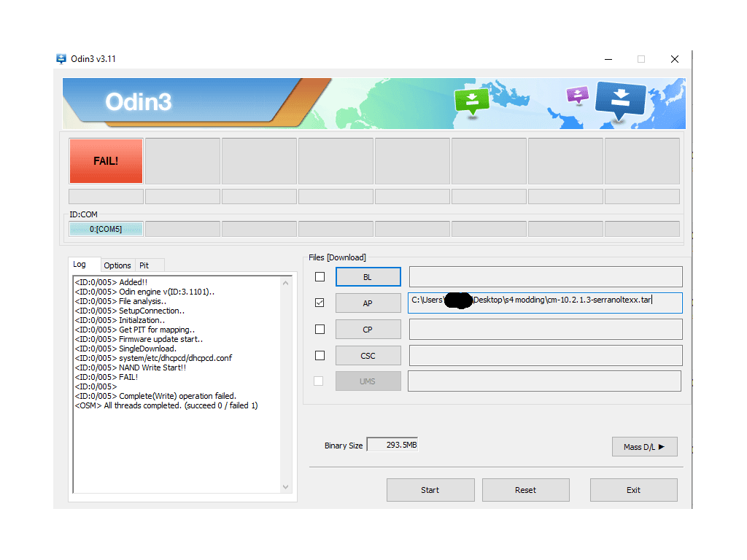Click the disabled UMS button
Image resolution: width=747 pixels, height=560 pixels.
(368, 381)
